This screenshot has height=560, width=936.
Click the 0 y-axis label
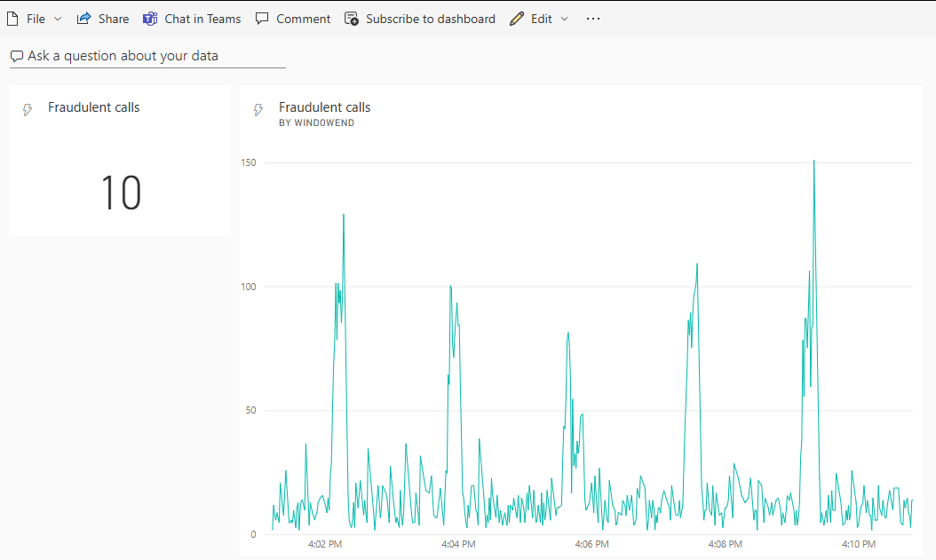pyautogui.click(x=253, y=534)
